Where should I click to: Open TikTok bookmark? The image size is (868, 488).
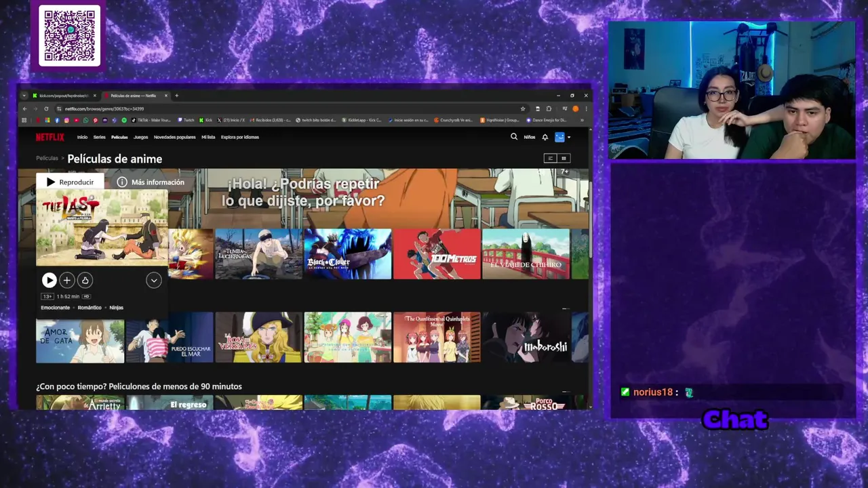pos(152,120)
